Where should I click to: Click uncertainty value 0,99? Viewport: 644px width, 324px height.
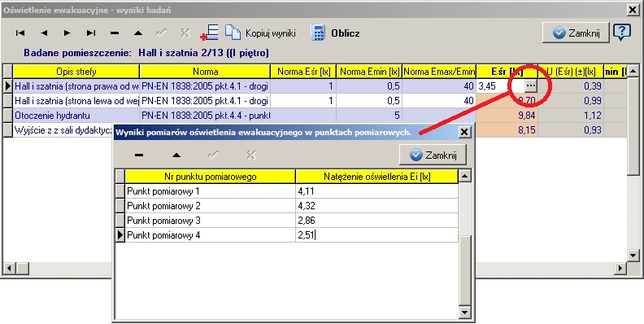(571, 101)
